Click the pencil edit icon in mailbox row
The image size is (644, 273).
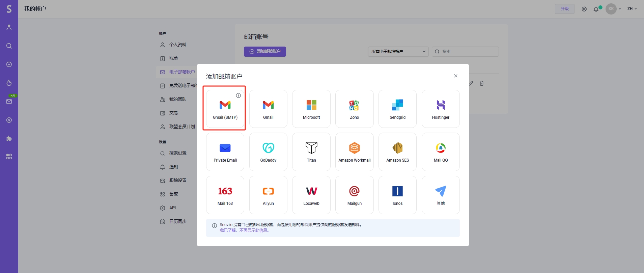click(471, 83)
